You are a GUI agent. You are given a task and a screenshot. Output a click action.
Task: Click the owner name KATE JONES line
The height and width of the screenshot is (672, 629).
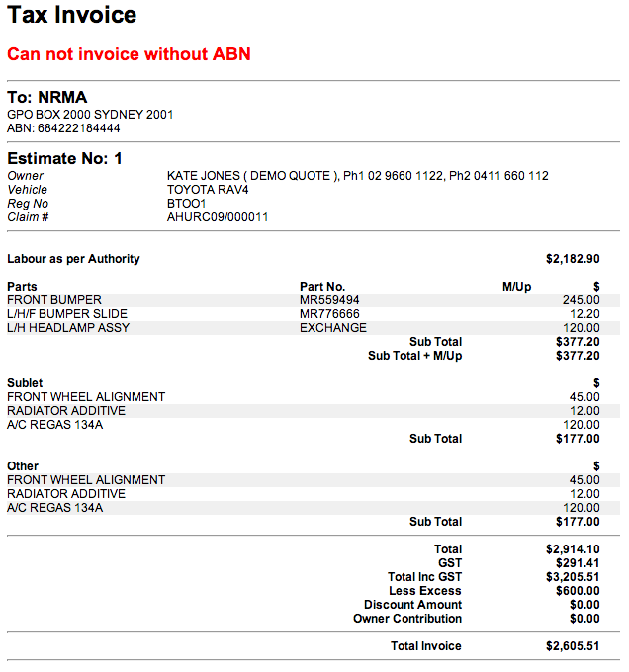[357, 176]
